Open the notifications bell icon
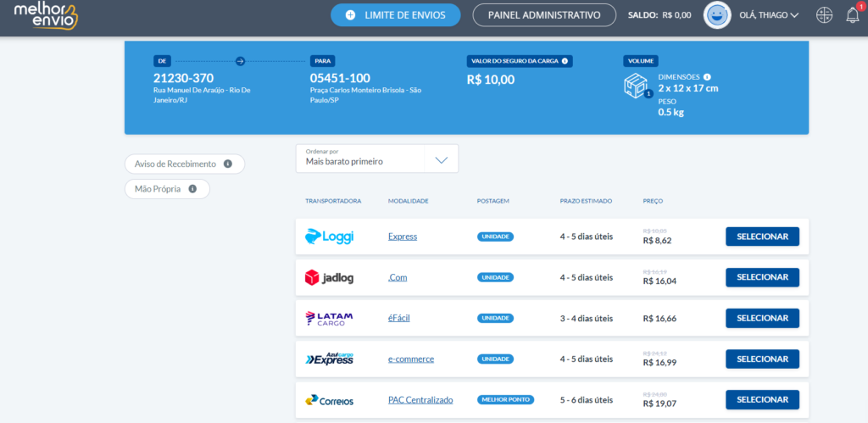The image size is (868, 423). click(x=853, y=15)
